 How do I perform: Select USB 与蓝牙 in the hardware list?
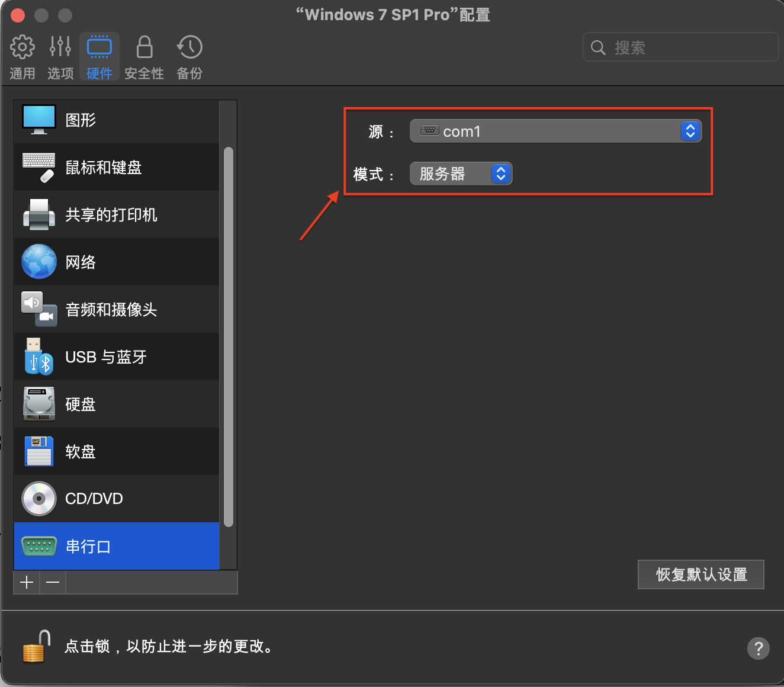117,357
